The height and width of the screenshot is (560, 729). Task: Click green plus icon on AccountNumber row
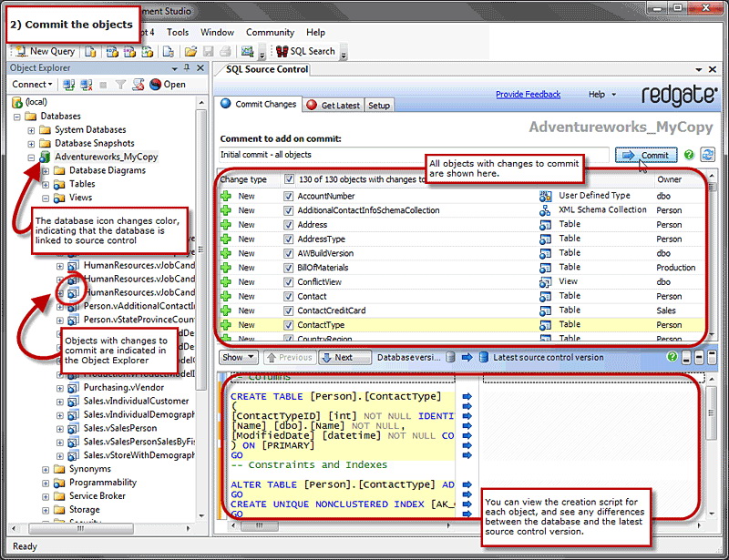pyautogui.click(x=226, y=196)
